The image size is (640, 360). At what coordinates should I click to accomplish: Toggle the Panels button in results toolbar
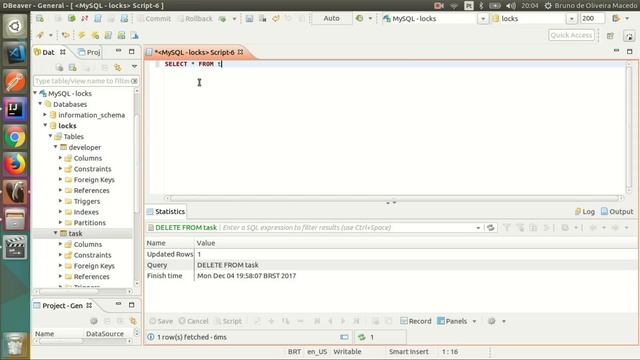(x=452, y=321)
